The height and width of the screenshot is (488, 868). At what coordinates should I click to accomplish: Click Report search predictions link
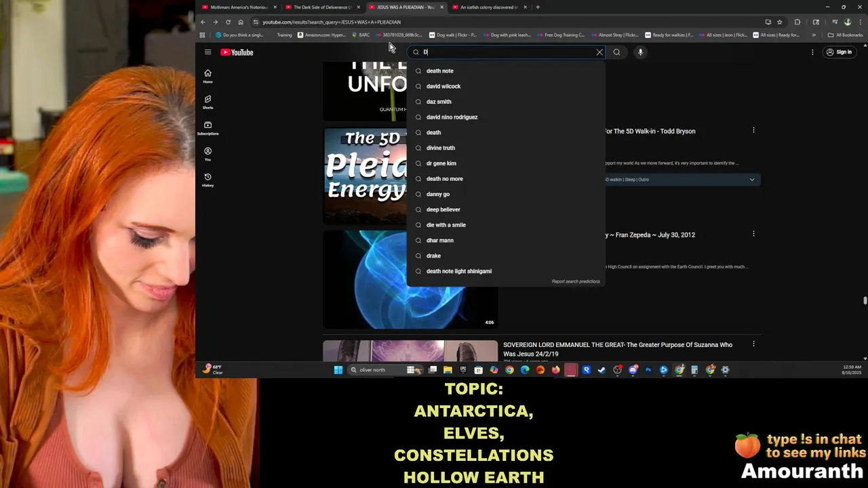click(x=576, y=281)
